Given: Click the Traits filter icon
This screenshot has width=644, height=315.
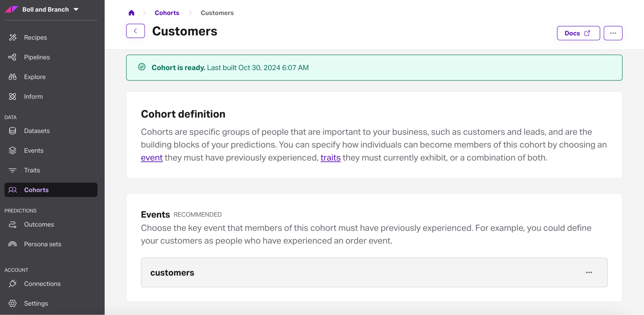Looking at the screenshot, I should pos(12,170).
